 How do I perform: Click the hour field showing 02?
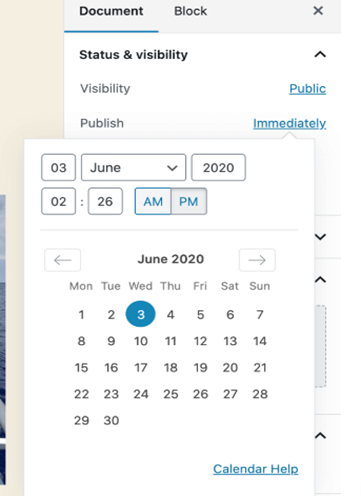59,201
